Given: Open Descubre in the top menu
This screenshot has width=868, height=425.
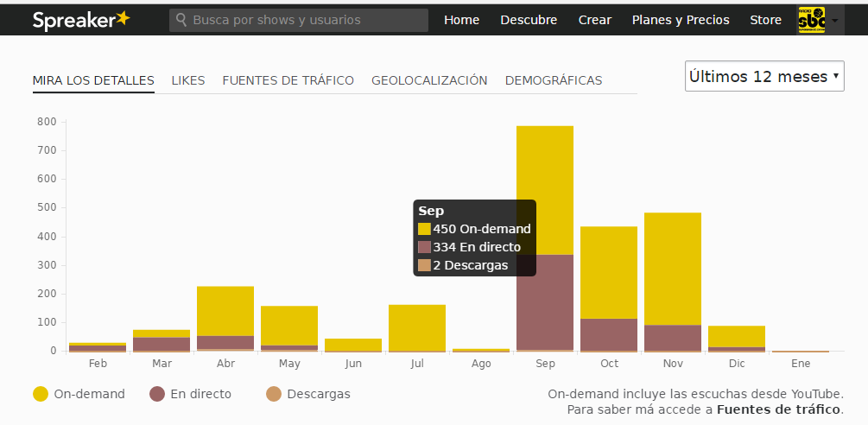Looking at the screenshot, I should click(529, 20).
